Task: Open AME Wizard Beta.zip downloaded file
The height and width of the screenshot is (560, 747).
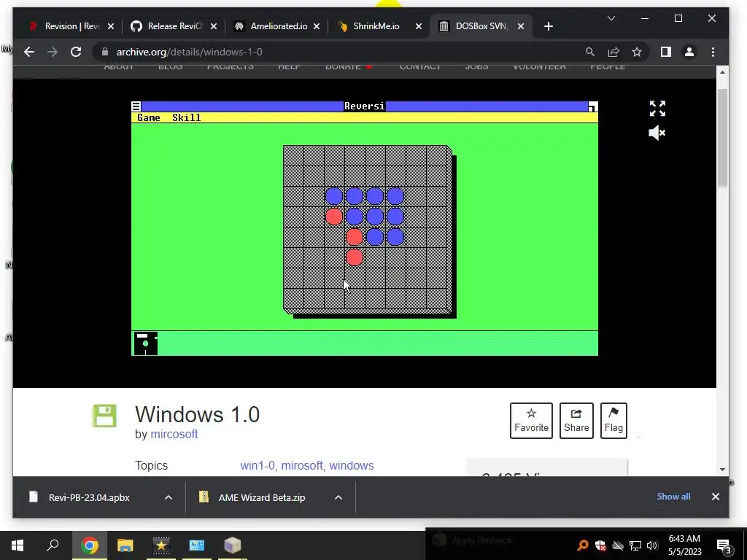Action: click(x=262, y=497)
